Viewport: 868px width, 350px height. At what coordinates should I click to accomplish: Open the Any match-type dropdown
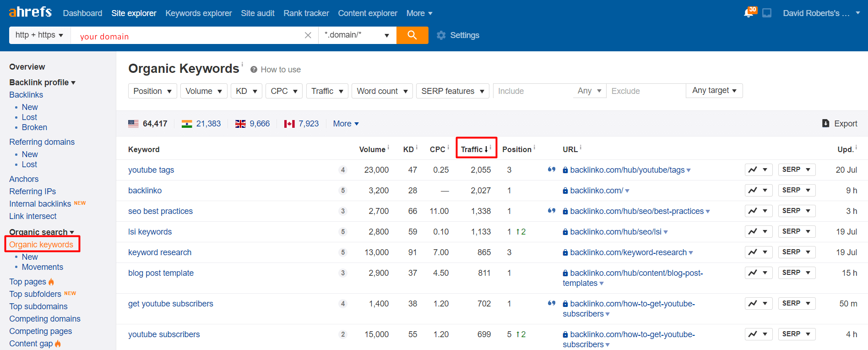590,91
